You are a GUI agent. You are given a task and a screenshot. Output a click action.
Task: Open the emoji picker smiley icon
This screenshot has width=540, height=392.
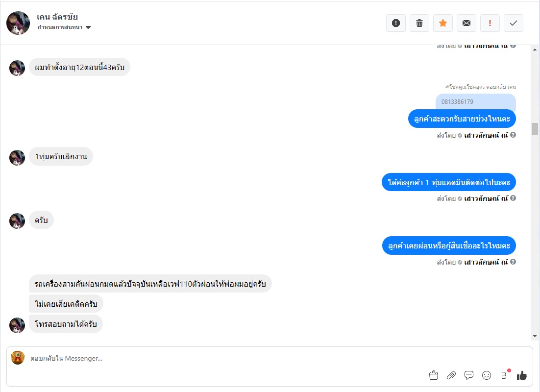486,375
